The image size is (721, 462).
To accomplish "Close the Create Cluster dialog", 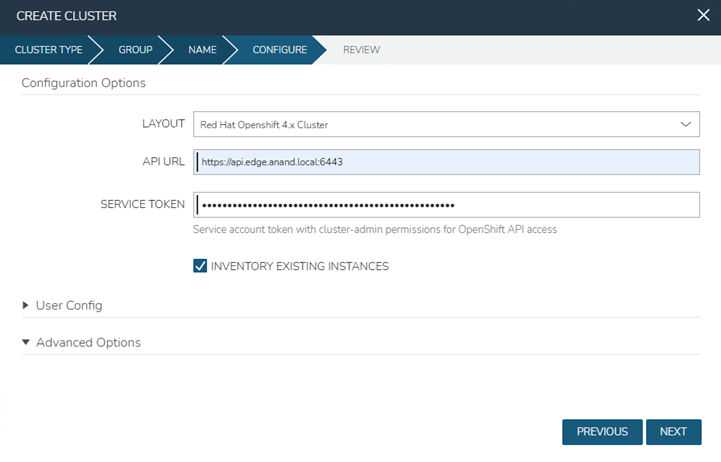I will point(703,15).
